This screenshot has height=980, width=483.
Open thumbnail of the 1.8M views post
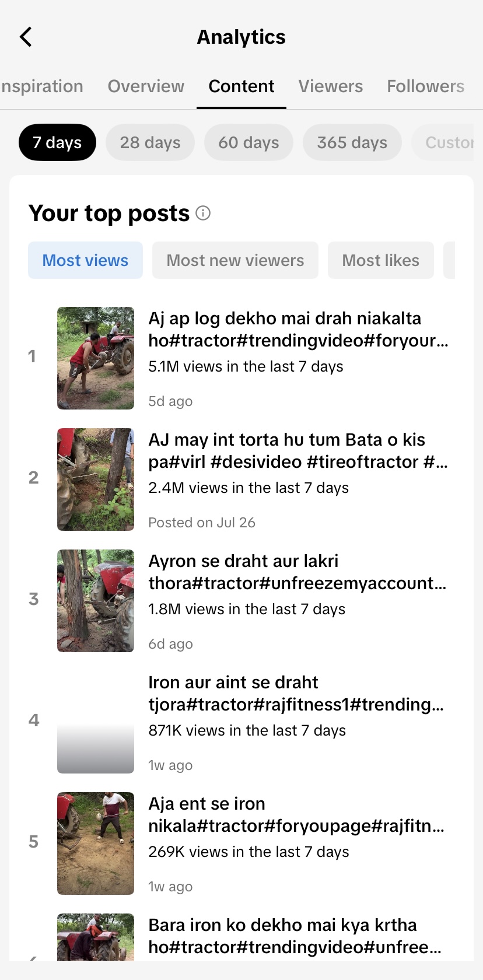(x=96, y=601)
